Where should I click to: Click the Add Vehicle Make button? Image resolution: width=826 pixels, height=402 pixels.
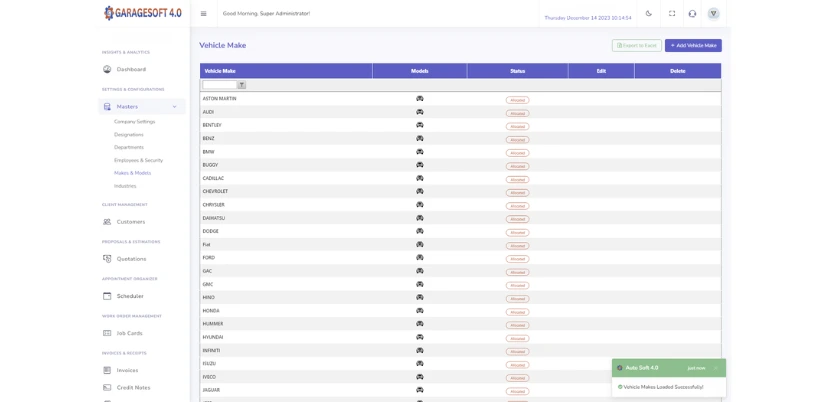tap(693, 46)
